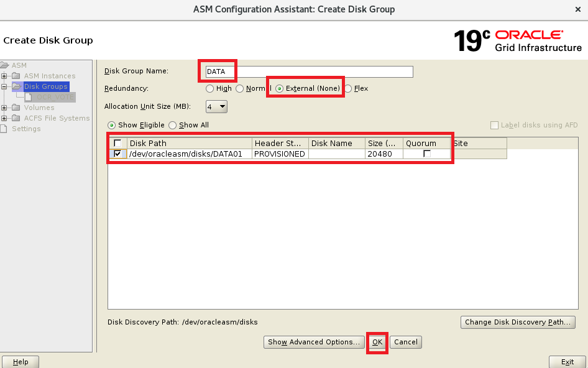Viewport: 588px width, 368px height.
Task: Click the OCR_VOTE document icon
Action: pyautogui.click(x=28, y=97)
